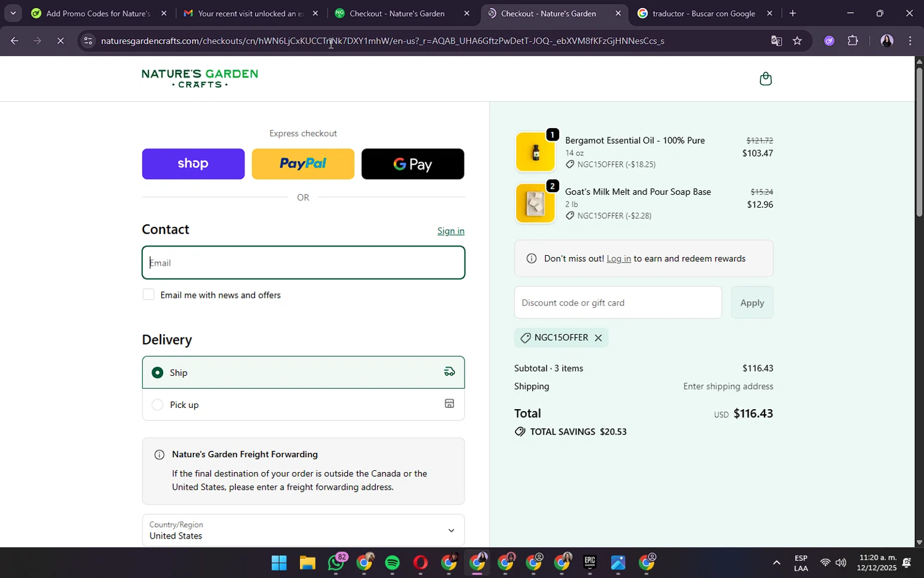This screenshot has height=578, width=924.
Task: Close the Gmail Your recent visit tab
Action: [315, 14]
